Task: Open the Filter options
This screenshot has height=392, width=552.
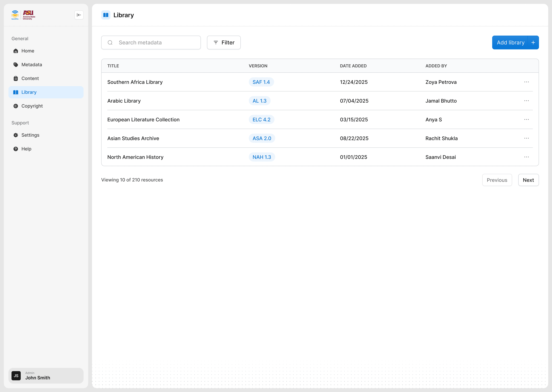Action: pyautogui.click(x=224, y=42)
